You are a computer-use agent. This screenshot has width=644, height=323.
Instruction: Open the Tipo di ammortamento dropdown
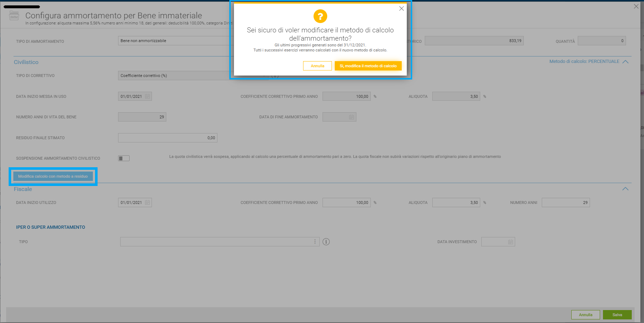coord(176,41)
